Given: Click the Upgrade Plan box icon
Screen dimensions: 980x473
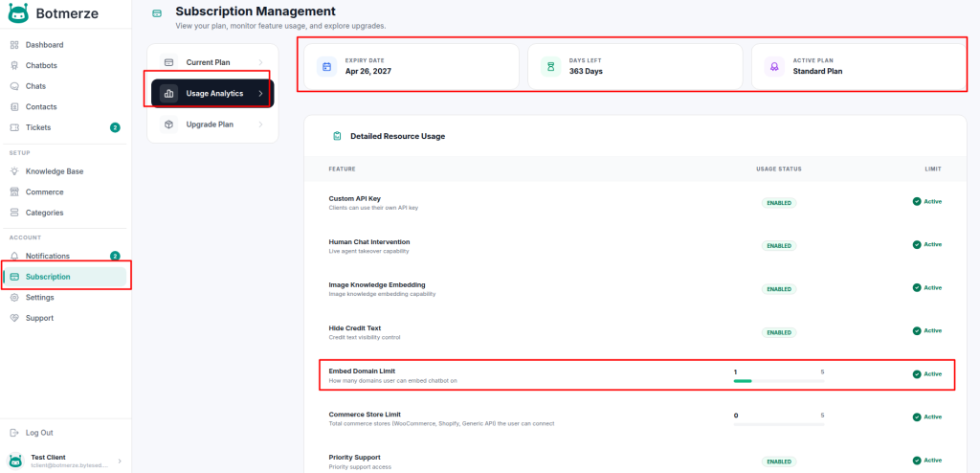Looking at the screenshot, I should click(x=168, y=124).
